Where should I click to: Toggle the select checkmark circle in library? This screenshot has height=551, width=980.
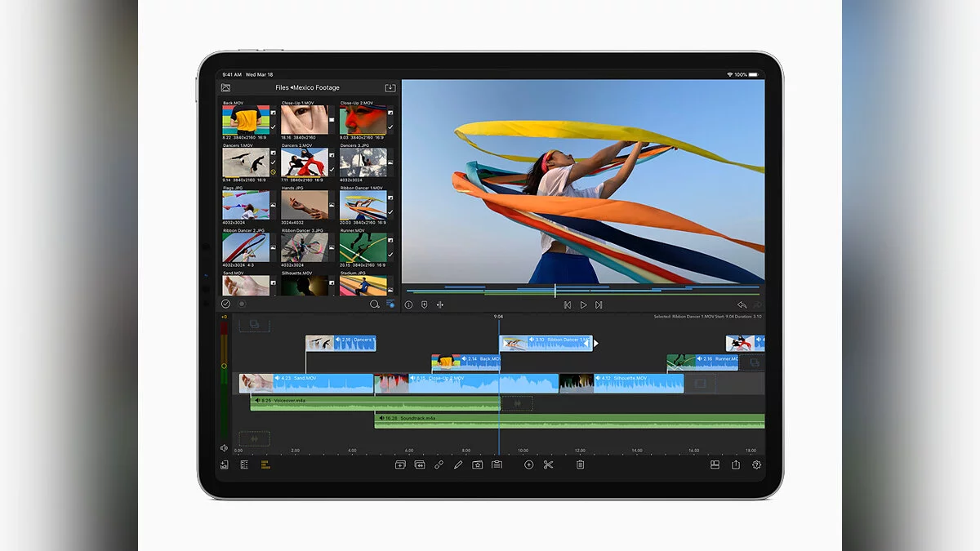(x=226, y=304)
